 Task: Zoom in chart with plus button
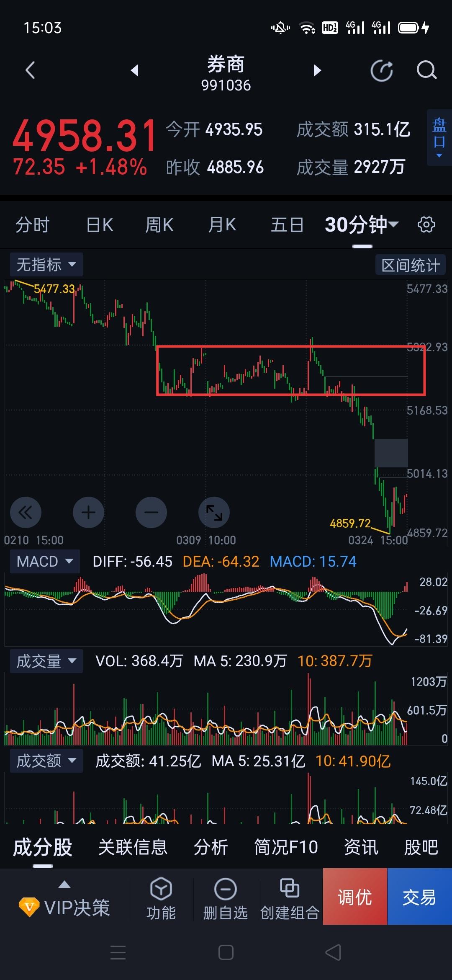coord(88,512)
